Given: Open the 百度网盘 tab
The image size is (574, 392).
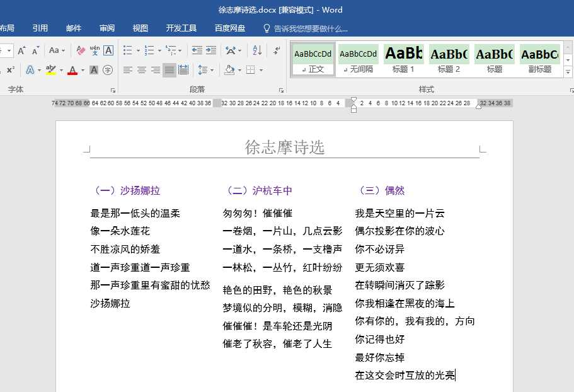Looking at the screenshot, I should [x=230, y=28].
